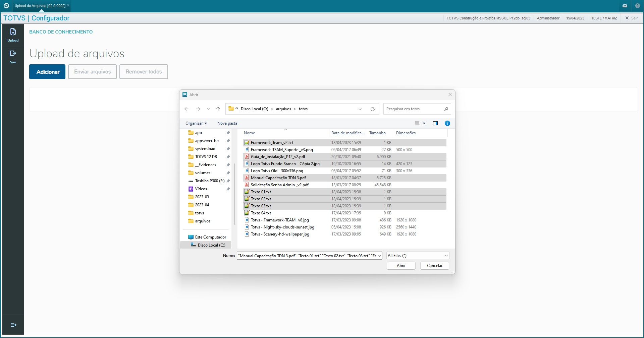
Task: Cancel the Abrir file dialog
Action: [435, 266]
